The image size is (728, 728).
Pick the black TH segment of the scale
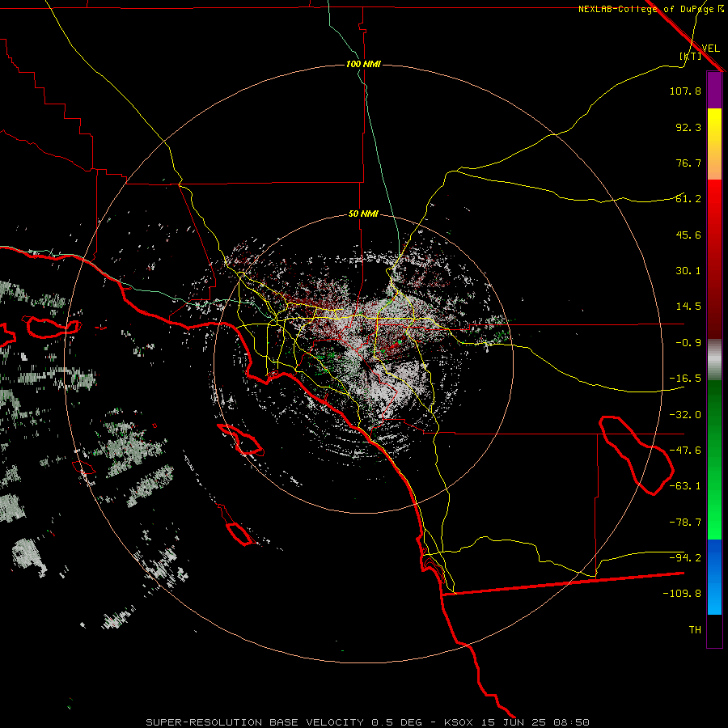click(x=714, y=630)
